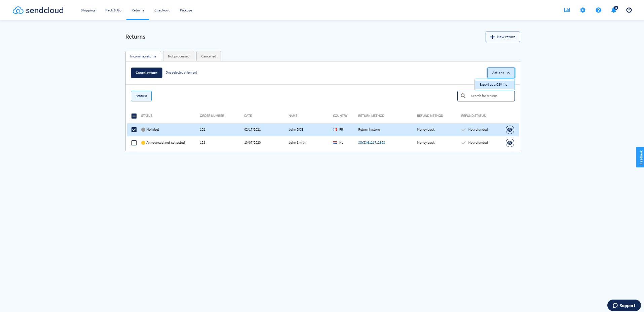
Task: Click the NL country cell
Action: point(338,143)
